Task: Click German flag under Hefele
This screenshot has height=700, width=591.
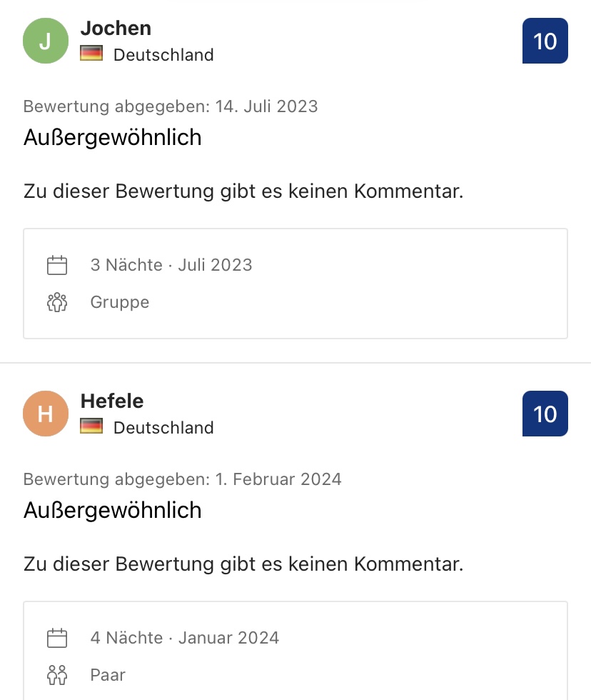Action: (91, 426)
